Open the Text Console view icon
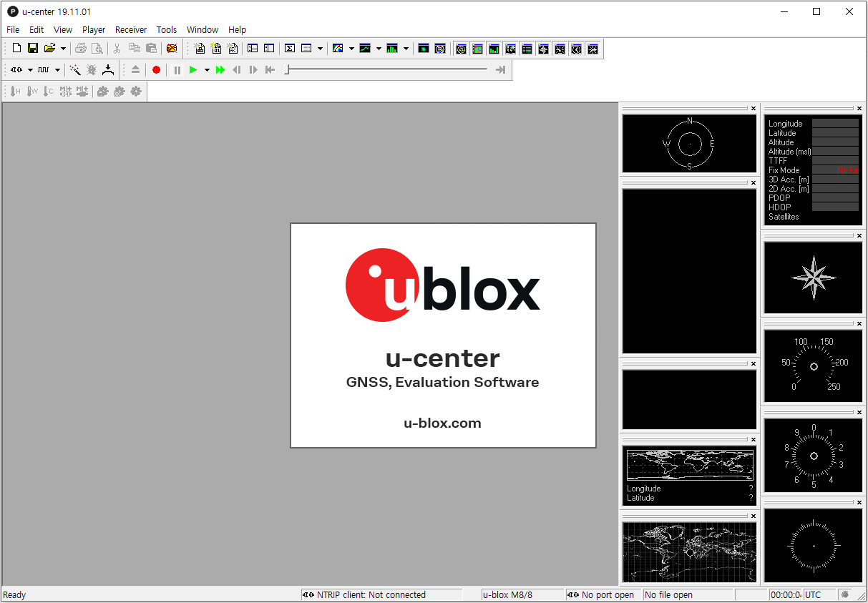 (233, 49)
